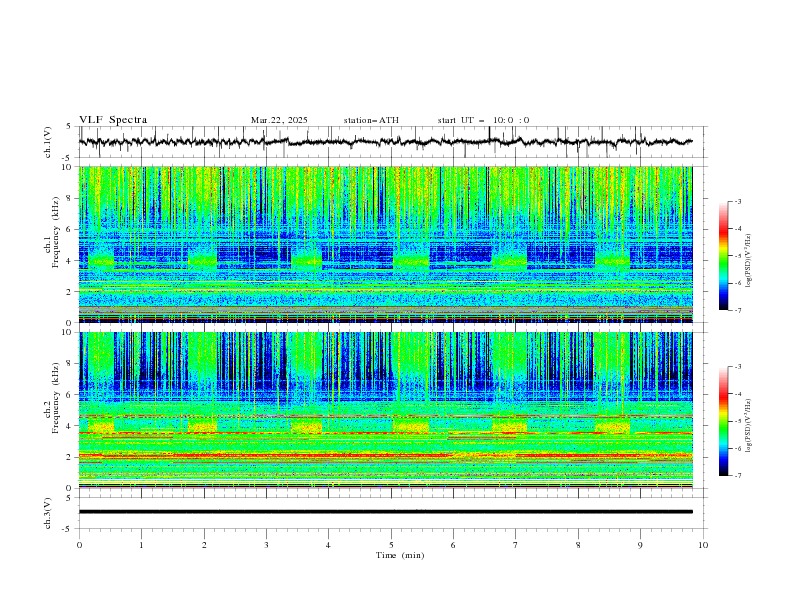
Task: Click the 4 kHz tick on the ch.2 frequency axis
Action: [x=71, y=426]
